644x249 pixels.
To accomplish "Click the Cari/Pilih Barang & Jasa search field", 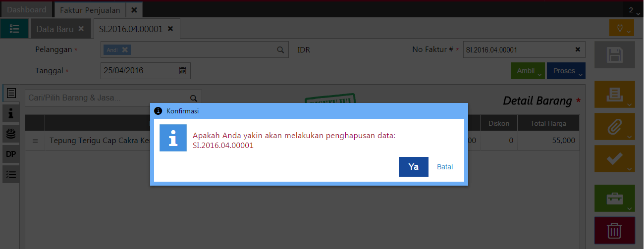I will tap(107, 98).
